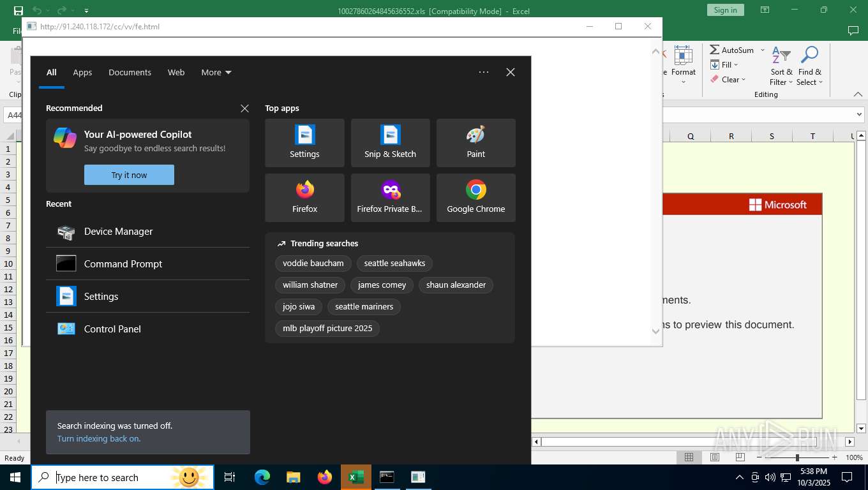Select the All search tab
The image size is (868, 490).
point(52,72)
